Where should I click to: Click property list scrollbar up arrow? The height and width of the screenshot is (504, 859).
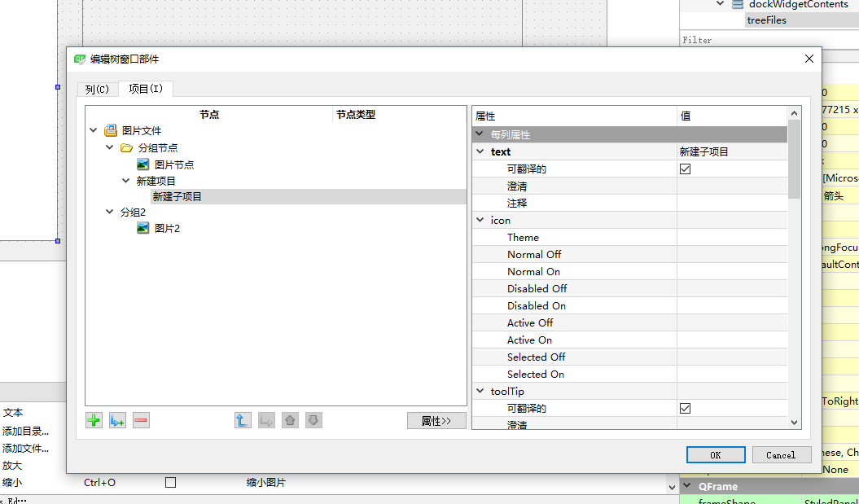pyautogui.click(x=795, y=113)
